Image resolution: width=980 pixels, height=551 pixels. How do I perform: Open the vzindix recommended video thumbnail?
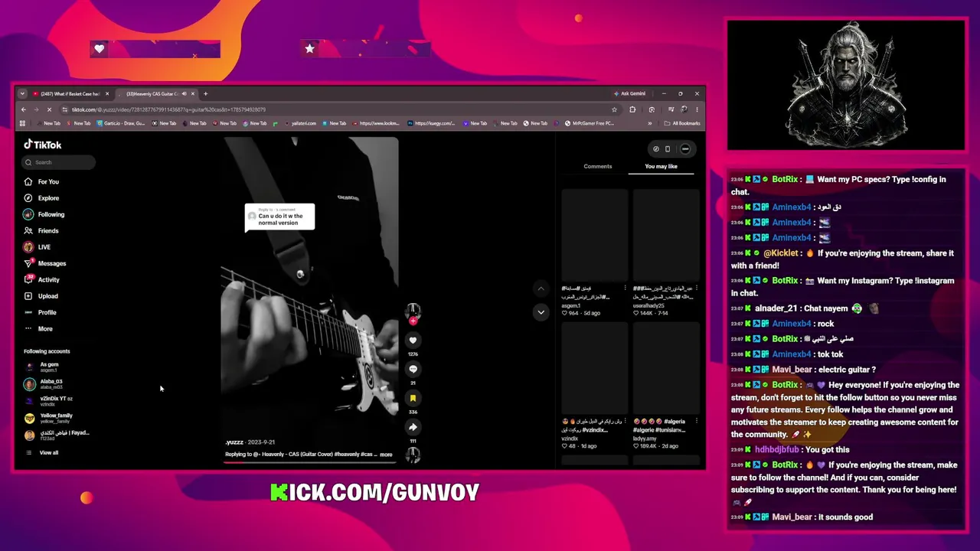pyautogui.click(x=594, y=370)
